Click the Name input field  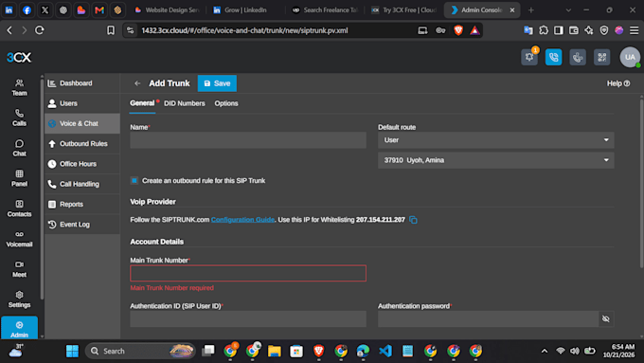click(x=248, y=140)
